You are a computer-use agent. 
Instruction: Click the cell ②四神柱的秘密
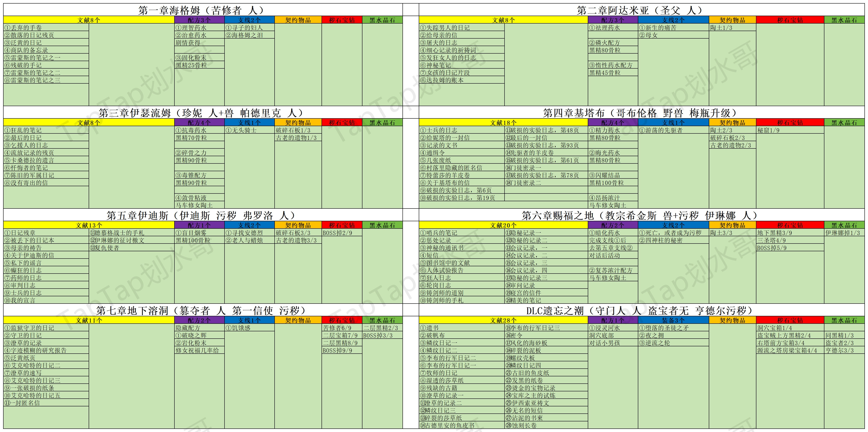point(674,240)
